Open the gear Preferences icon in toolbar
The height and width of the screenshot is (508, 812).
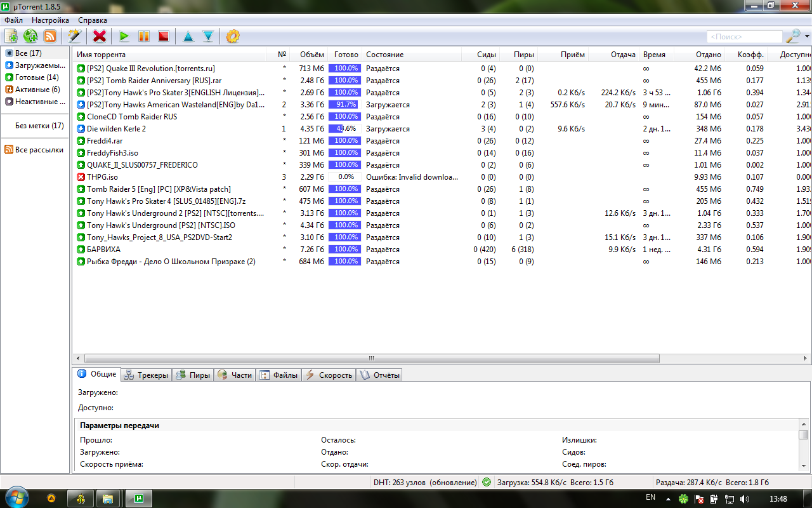tap(233, 36)
